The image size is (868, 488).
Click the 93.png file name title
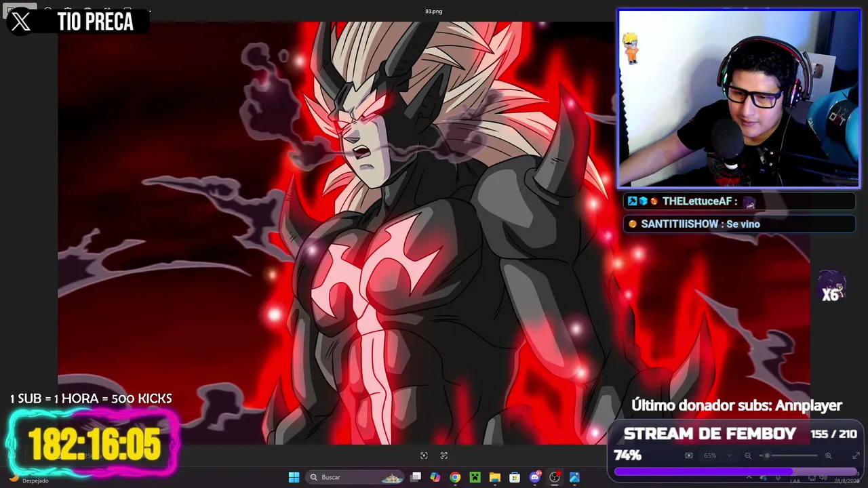click(433, 11)
